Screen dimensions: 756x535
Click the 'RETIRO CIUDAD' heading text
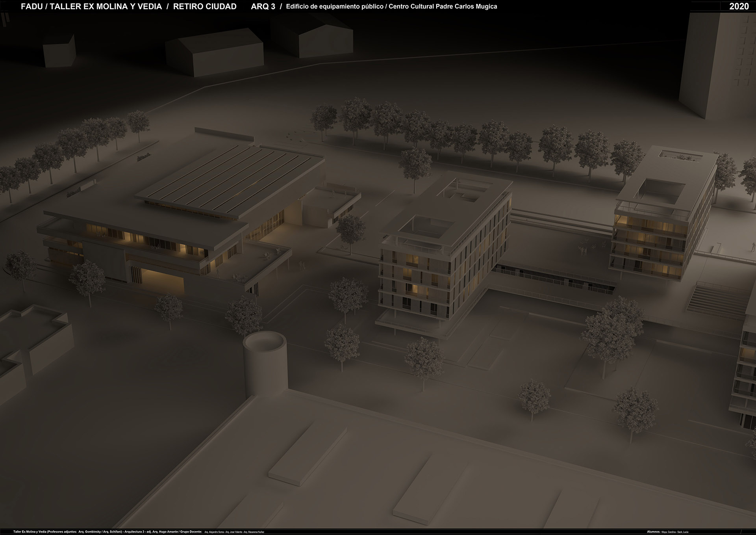(205, 6)
